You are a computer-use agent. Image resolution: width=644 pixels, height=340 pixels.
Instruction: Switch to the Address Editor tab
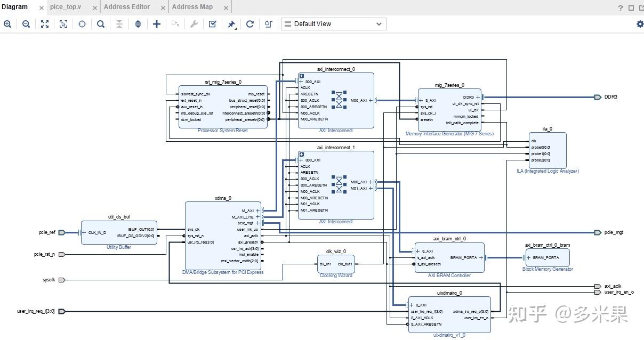pyautogui.click(x=127, y=7)
